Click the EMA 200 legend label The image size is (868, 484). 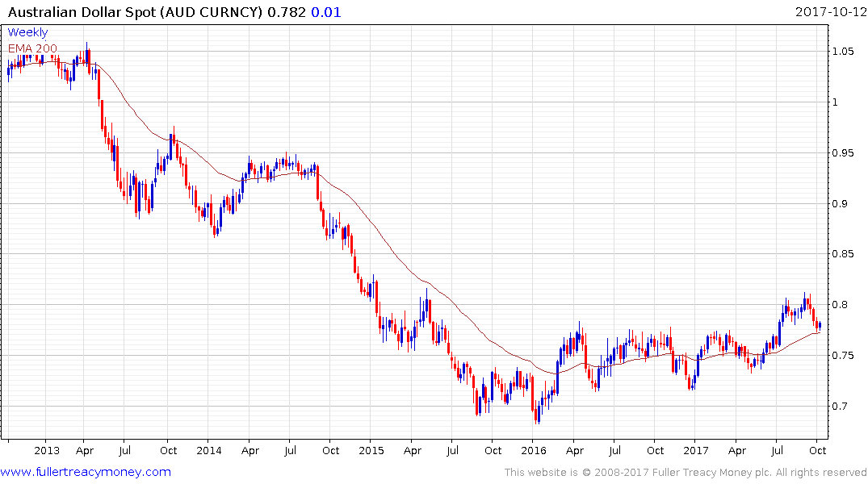pyautogui.click(x=32, y=48)
